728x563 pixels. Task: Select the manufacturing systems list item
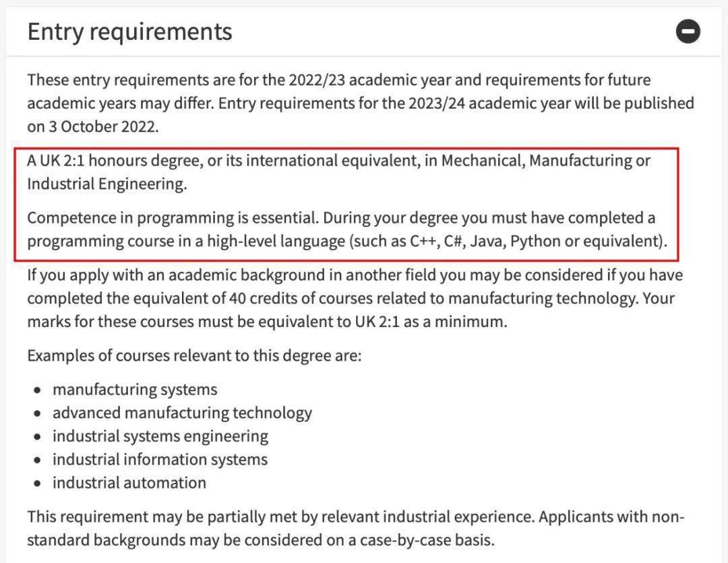(135, 389)
